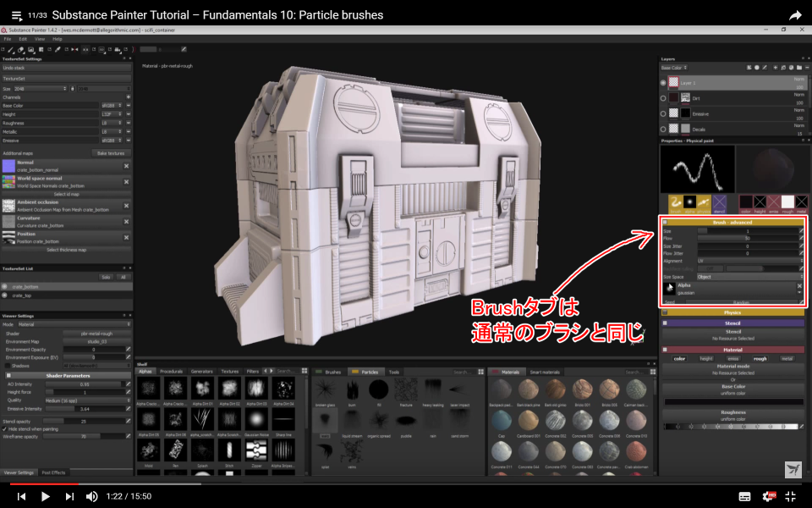This screenshot has height=508, width=812.
Task: Open the Edit menu
Action: pos(23,39)
